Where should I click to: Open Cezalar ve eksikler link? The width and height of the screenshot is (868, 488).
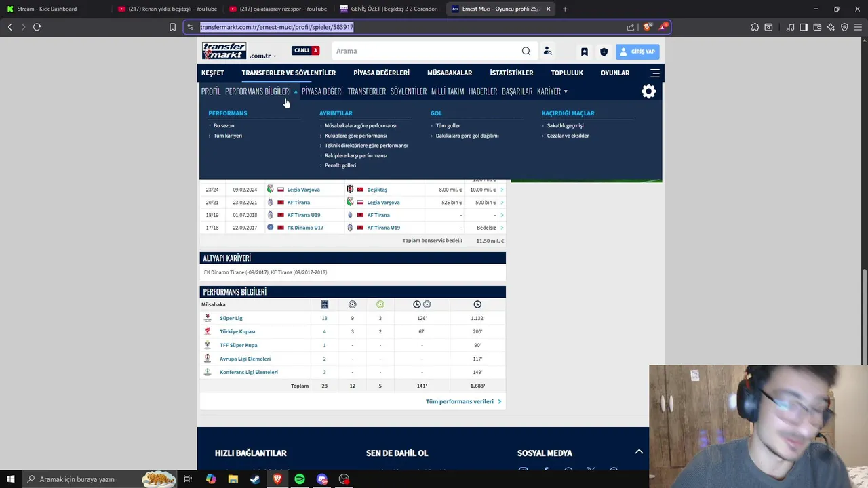tap(568, 136)
